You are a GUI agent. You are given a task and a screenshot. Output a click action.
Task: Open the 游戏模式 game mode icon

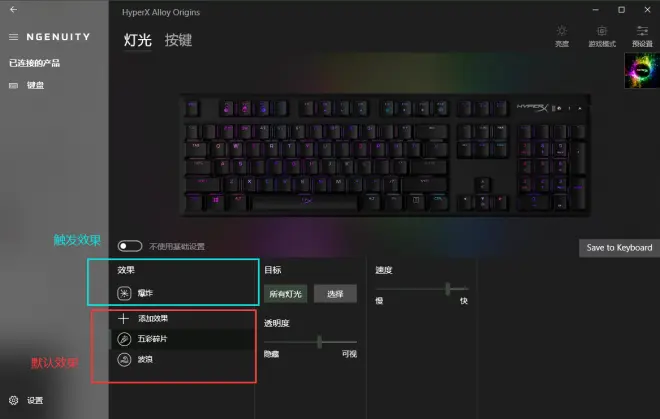(602, 31)
